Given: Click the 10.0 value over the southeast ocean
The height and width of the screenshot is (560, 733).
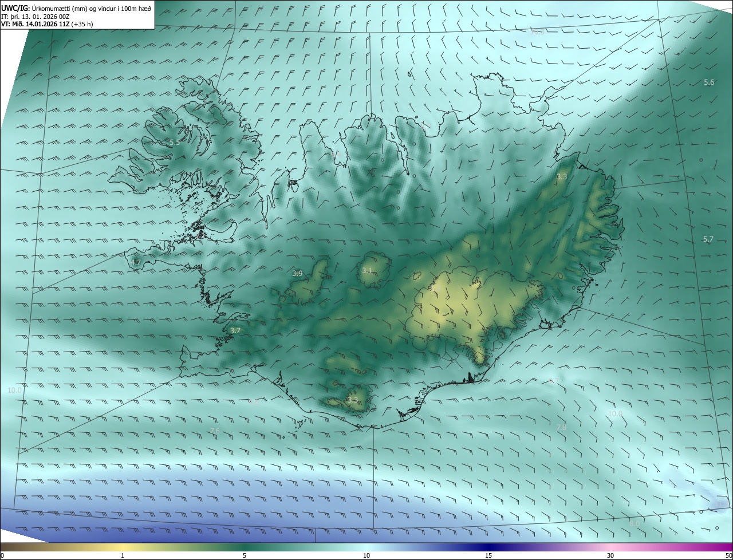Looking at the screenshot, I should tap(615, 413).
